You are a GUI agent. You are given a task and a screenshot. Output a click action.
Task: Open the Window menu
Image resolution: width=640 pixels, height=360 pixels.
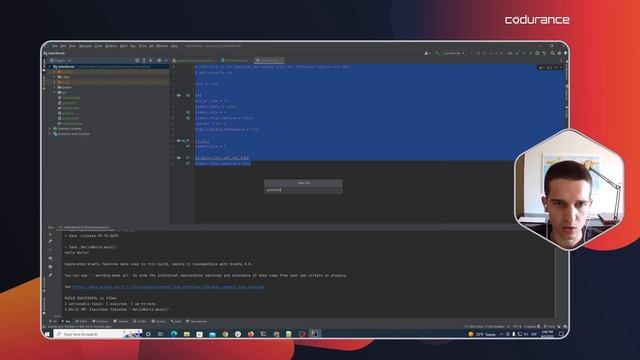[x=162, y=46]
